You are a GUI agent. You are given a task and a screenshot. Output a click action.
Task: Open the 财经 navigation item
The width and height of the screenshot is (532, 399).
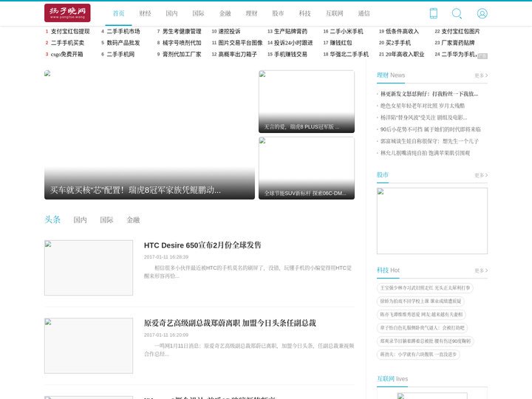tap(146, 13)
